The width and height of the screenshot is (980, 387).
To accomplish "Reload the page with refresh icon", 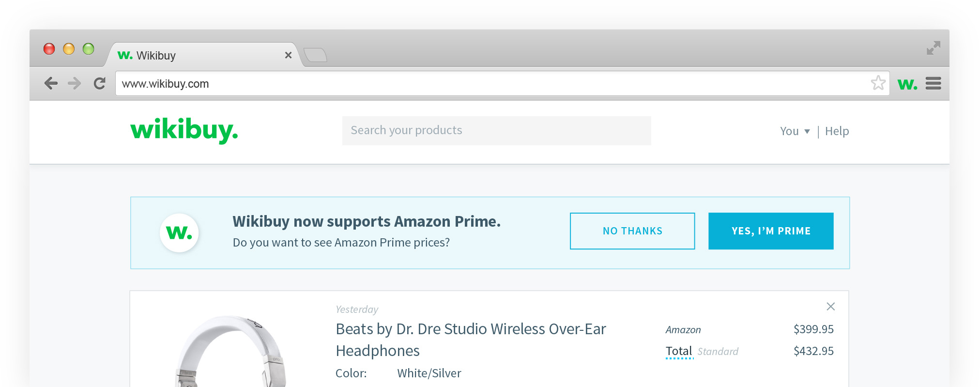I will click(100, 83).
